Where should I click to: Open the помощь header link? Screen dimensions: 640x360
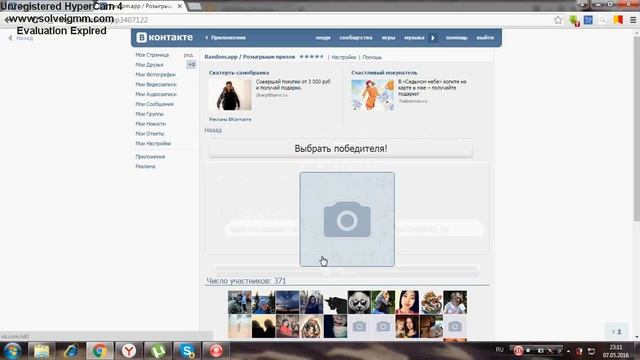pos(456,38)
